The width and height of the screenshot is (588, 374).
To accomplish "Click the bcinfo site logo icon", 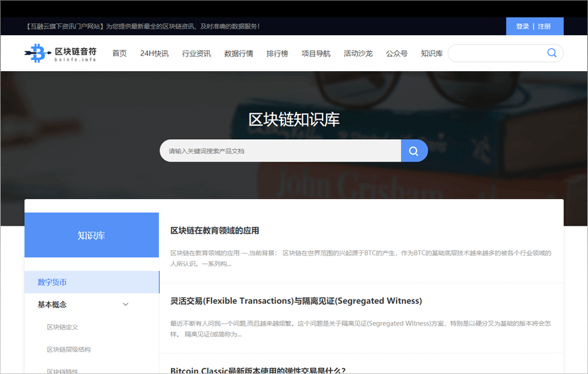I will click(37, 53).
